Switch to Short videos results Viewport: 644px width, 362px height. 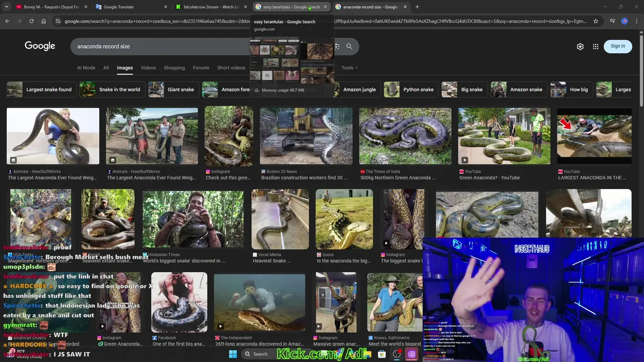click(x=231, y=68)
